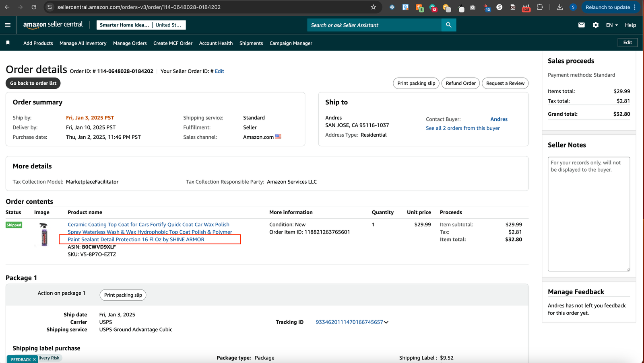Open the Chrome three-dot menu

635,7
